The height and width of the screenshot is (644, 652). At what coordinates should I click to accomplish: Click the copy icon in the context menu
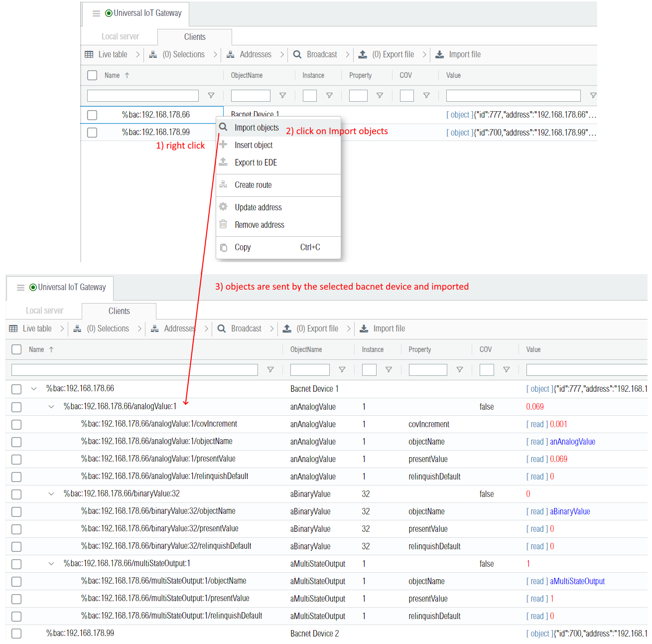coord(224,247)
